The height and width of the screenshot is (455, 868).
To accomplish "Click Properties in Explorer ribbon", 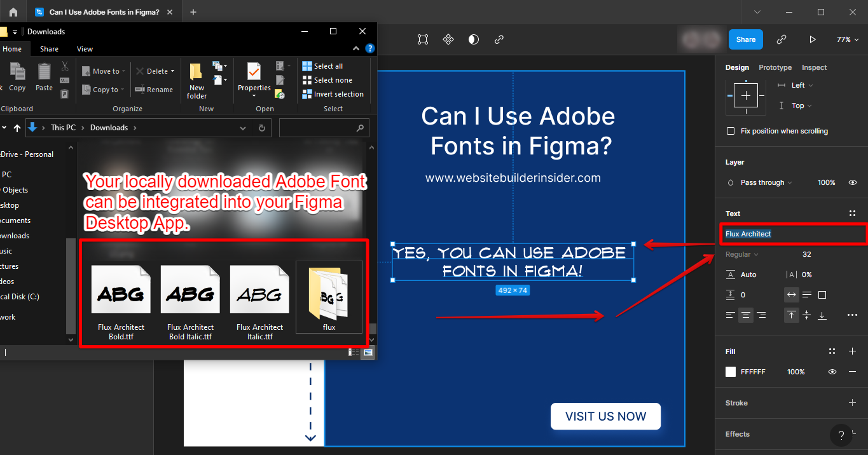I will [x=254, y=80].
